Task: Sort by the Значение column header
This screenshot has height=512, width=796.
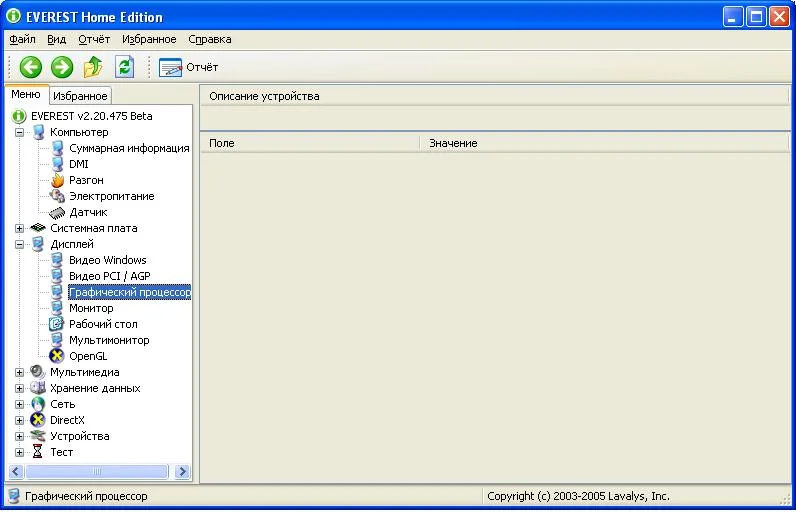Action: point(604,143)
